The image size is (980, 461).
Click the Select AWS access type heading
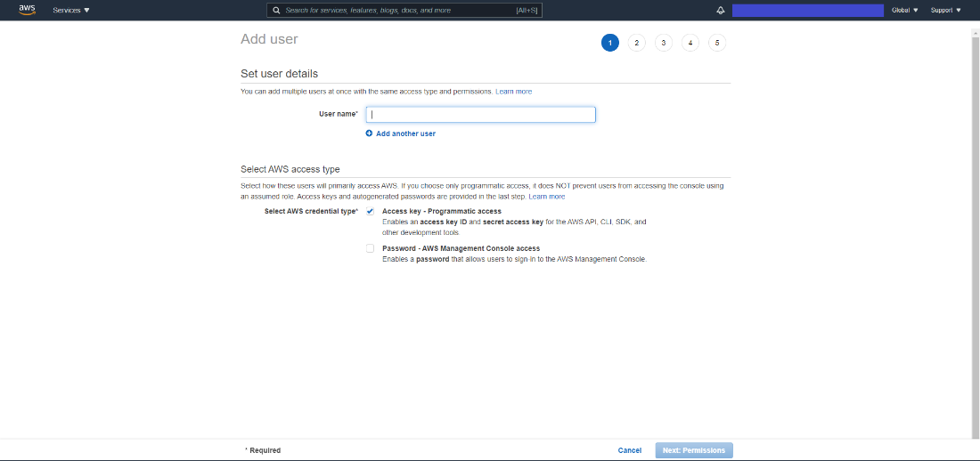point(290,169)
